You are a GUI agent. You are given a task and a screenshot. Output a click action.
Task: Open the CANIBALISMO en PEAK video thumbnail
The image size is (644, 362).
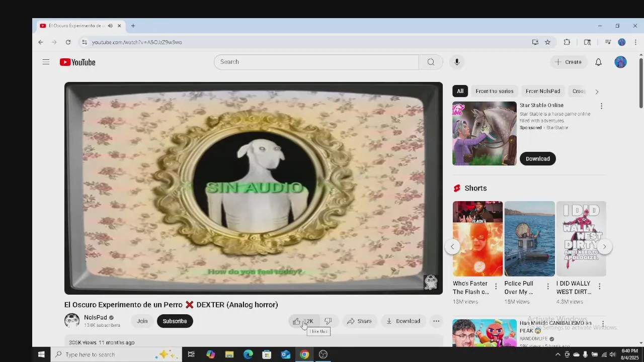click(485, 333)
